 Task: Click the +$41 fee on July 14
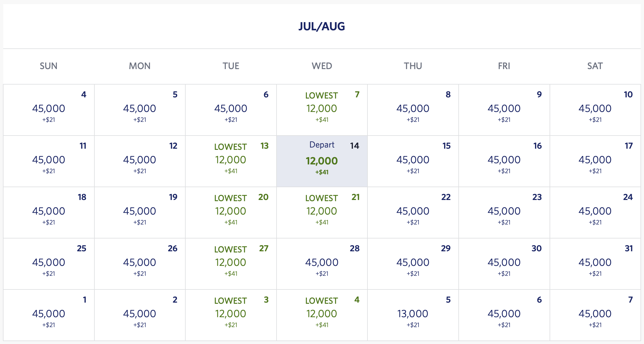[x=321, y=173]
